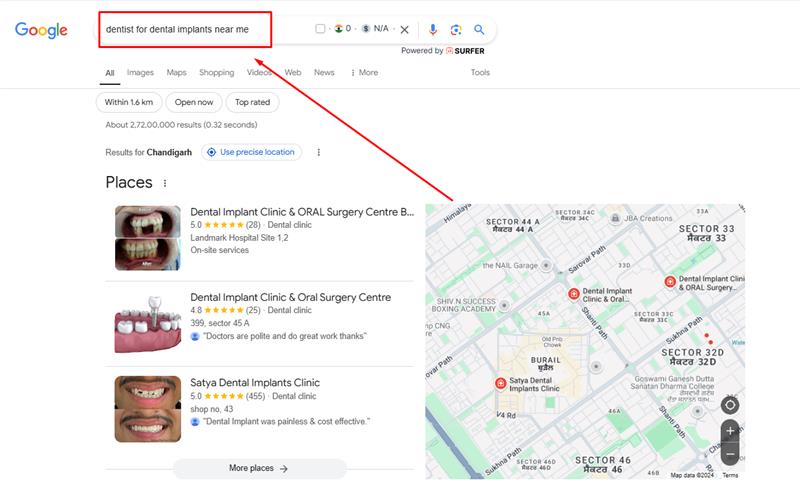Open the News tab
The width and height of the screenshot is (800, 483).
[x=324, y=72]
